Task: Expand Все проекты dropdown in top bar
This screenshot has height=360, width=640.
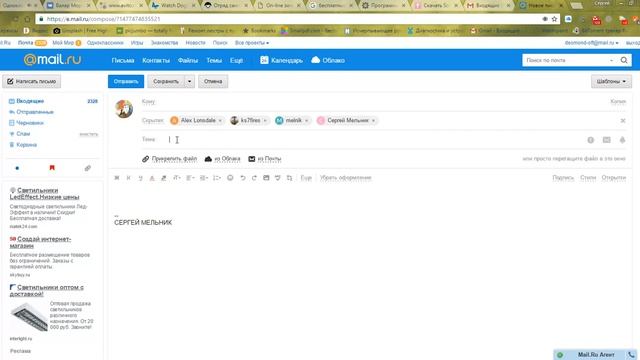Action: tap(252, 43)
